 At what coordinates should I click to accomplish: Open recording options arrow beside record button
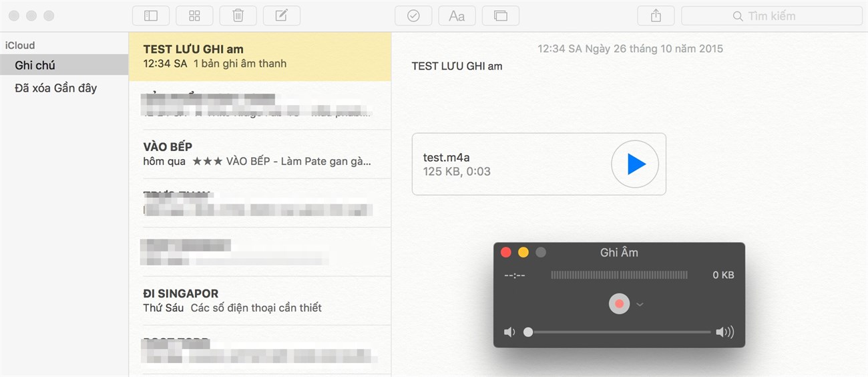[x=640, y=305]
